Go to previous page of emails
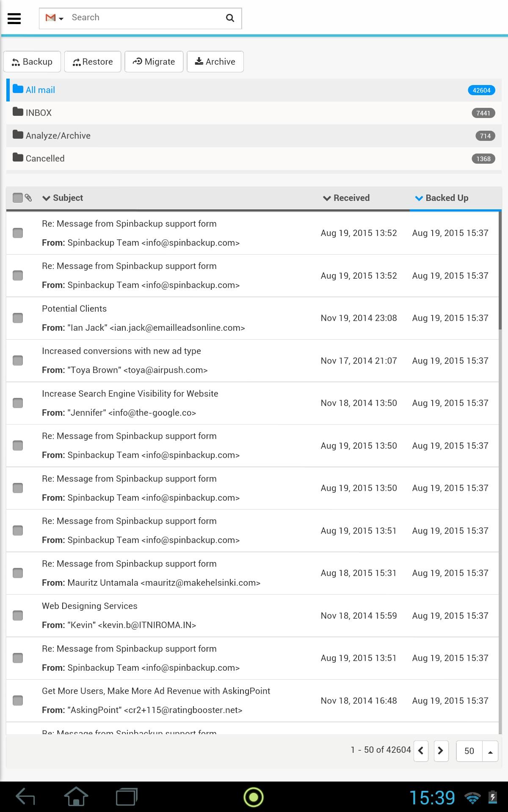Screen dimensions: 508x812 click(421, 751)
